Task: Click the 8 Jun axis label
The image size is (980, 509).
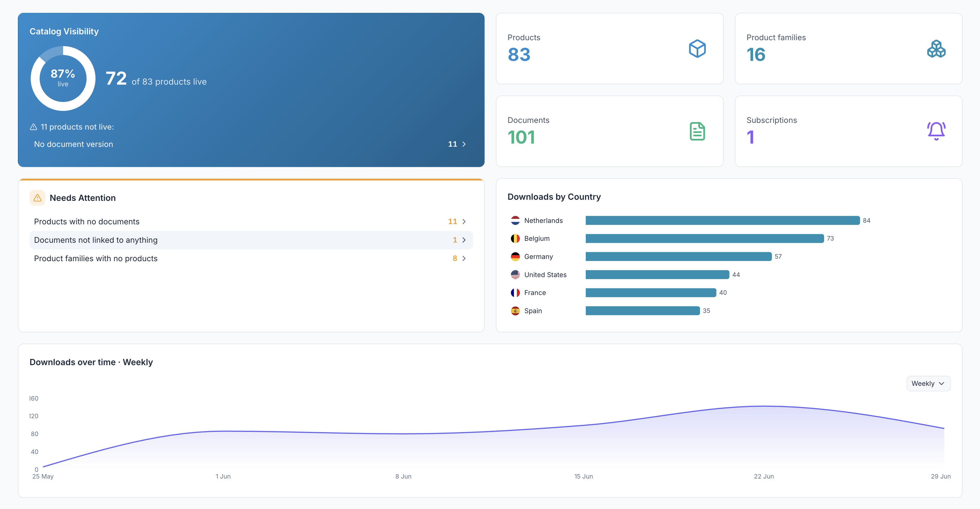Action: click(403, 476)
